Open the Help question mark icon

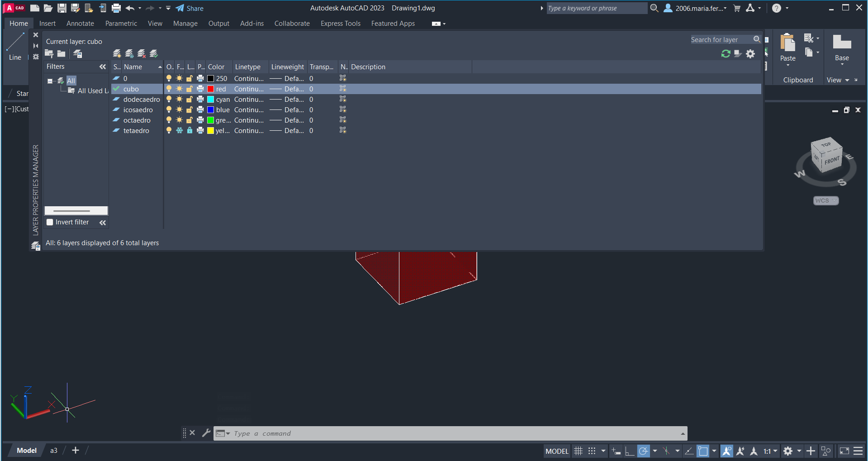click(777, 8)
